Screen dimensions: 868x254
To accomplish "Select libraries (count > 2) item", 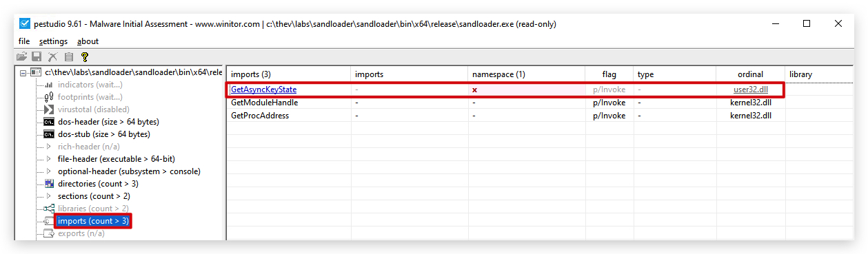I will point(93,209).
